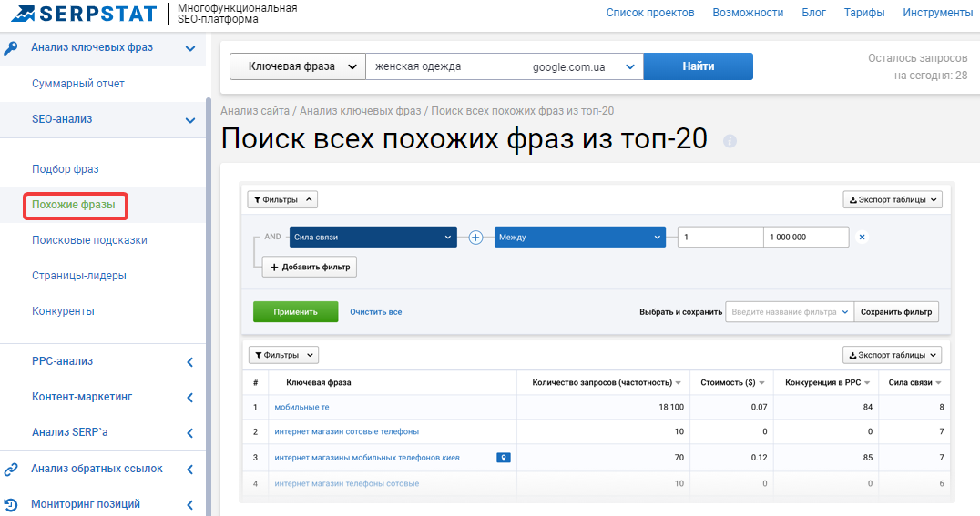Open Инструменты in top menu
This screenshot has height=516, width=980.
tap(937, 13)
